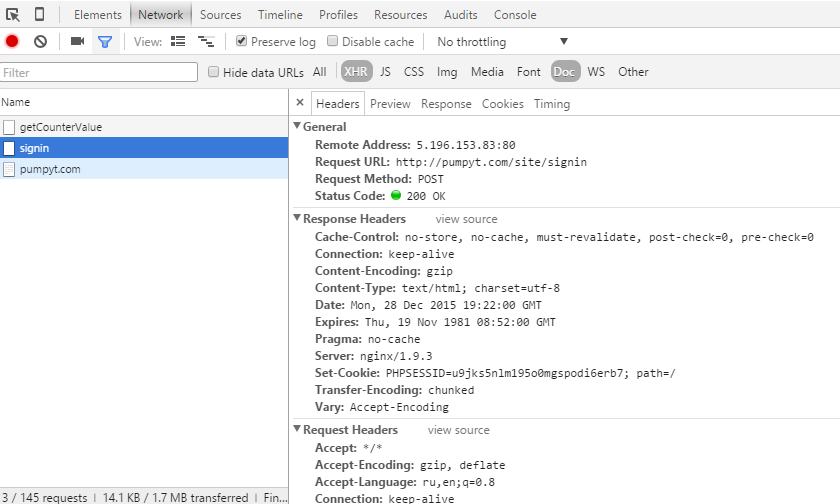Check the Hide data URLs option
Screen dimensions: 840x504
coord(214,72)
